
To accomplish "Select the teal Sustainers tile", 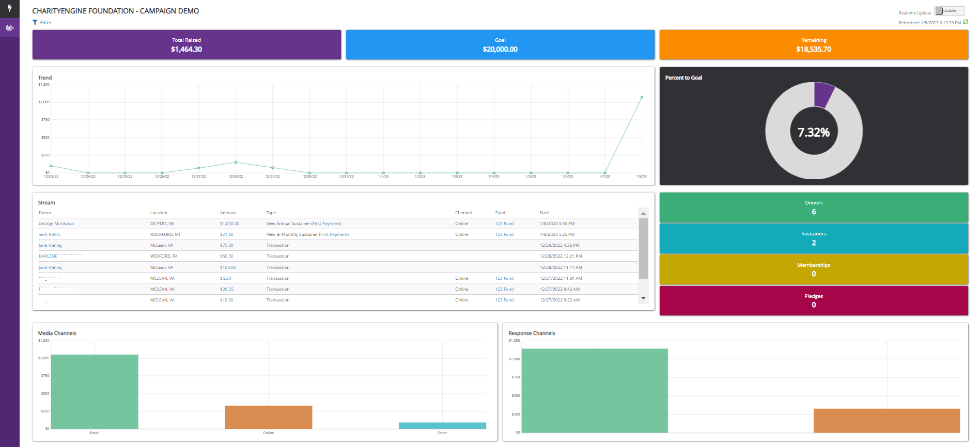I will coord(814,238).
